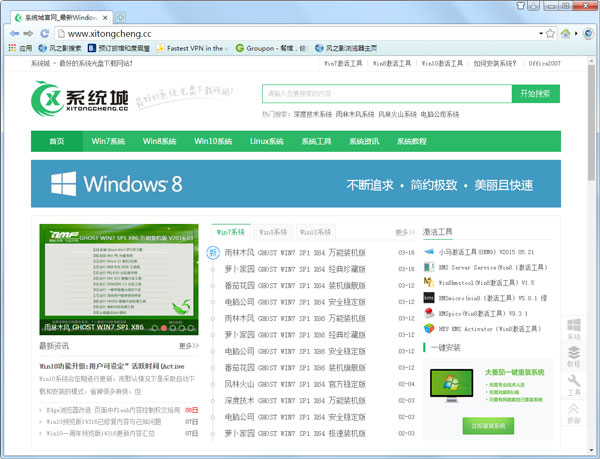Viewport: 600px width, 459px height.
Task: Open the Win10激活工具 top link
Action: pyautogui.click(x=442, y=63)
